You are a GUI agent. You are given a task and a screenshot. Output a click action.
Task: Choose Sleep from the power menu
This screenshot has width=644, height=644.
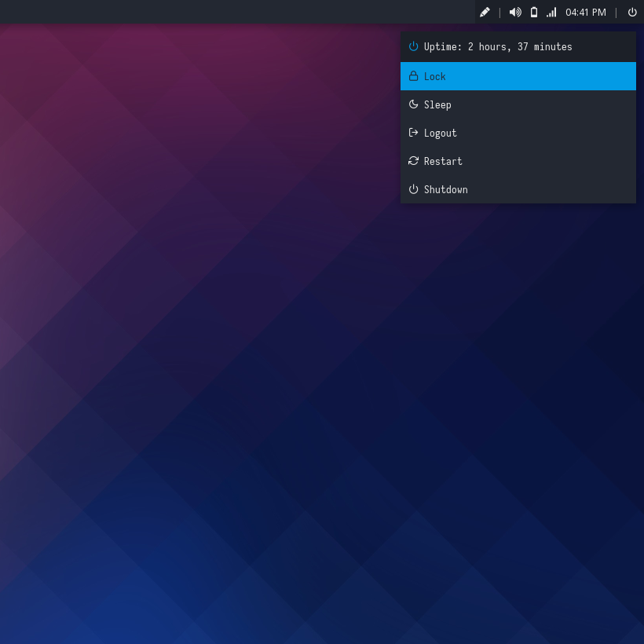pyautogui.click(x=437, y=104)
